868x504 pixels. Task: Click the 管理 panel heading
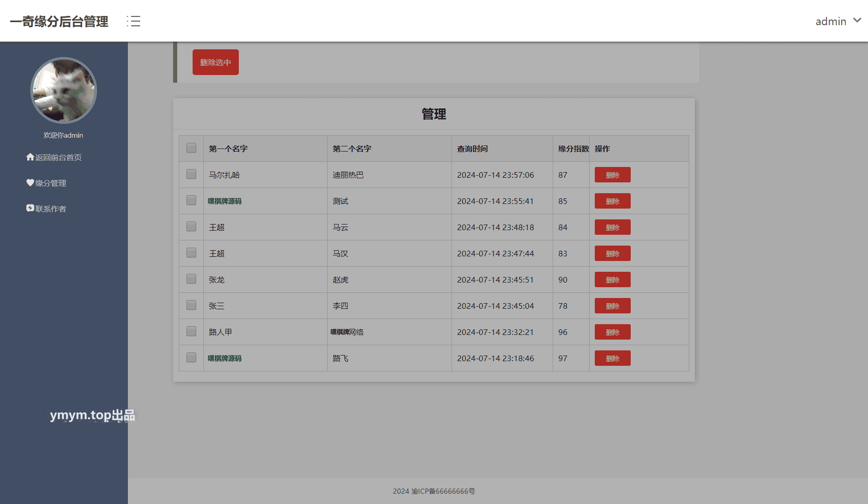coord(434,114)
